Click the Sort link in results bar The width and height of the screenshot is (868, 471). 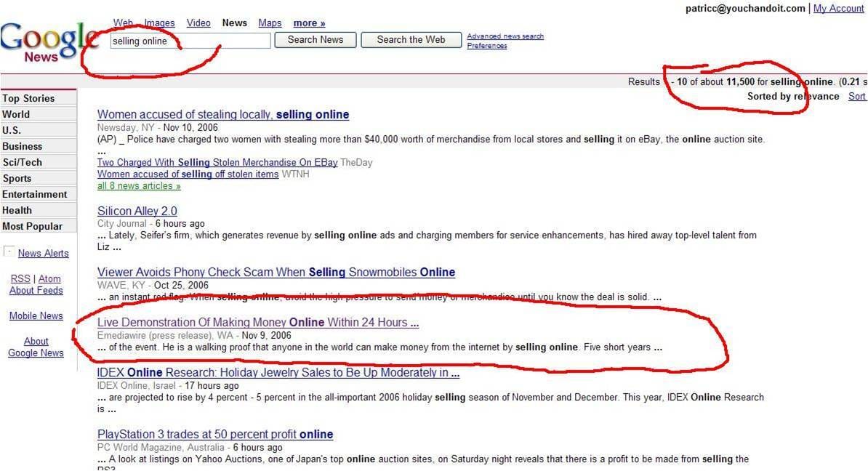pyautogui.click(x=857, y=96)
